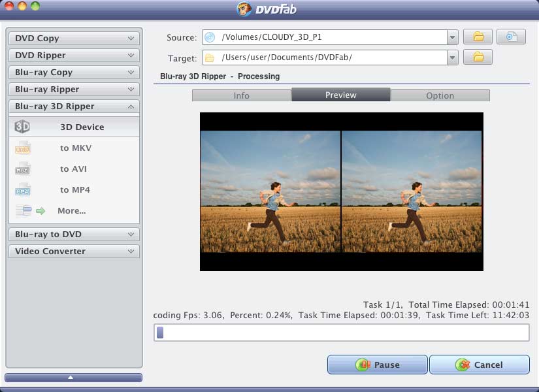The image size is (539, 392).
Task: Click the 'Task Time Left: 11:42:03' status text
Action: 478,315
